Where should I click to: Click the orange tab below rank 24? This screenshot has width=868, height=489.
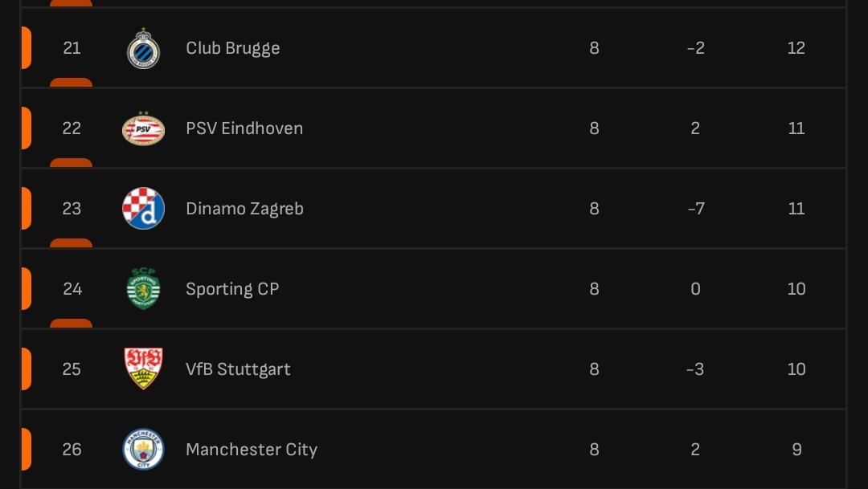[71, 324]
